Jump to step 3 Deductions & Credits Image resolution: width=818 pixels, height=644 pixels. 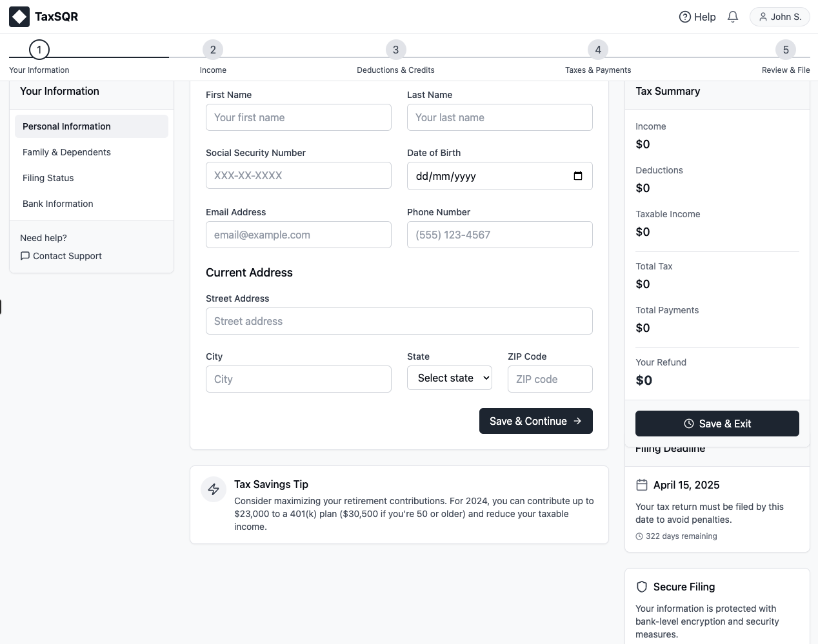coord(395,50)
